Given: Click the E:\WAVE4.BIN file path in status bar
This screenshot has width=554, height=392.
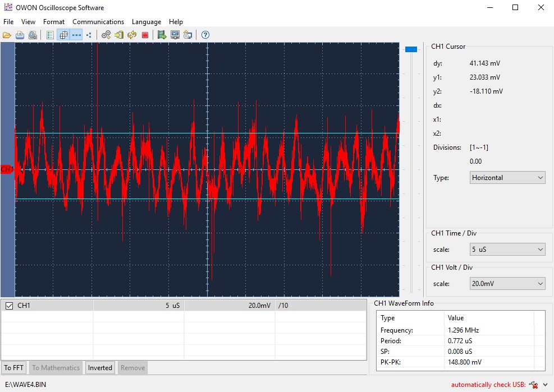Looking at the screenshot, I should pos(25,385).
